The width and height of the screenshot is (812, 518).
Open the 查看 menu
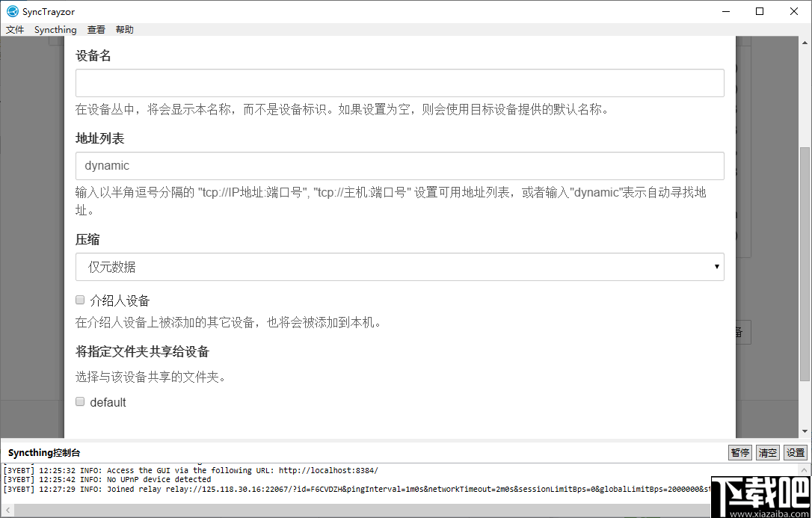click(x=96, y=29)
